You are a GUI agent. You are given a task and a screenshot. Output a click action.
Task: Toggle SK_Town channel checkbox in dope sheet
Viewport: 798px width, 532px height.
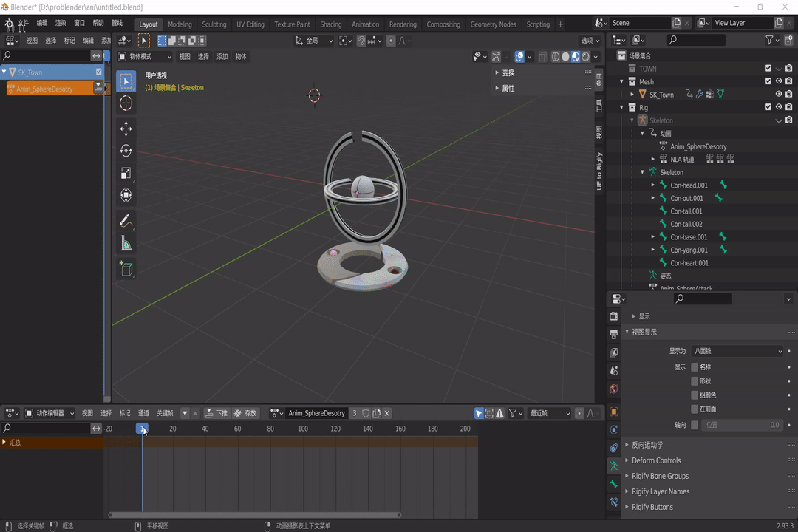tap(99, 72)
